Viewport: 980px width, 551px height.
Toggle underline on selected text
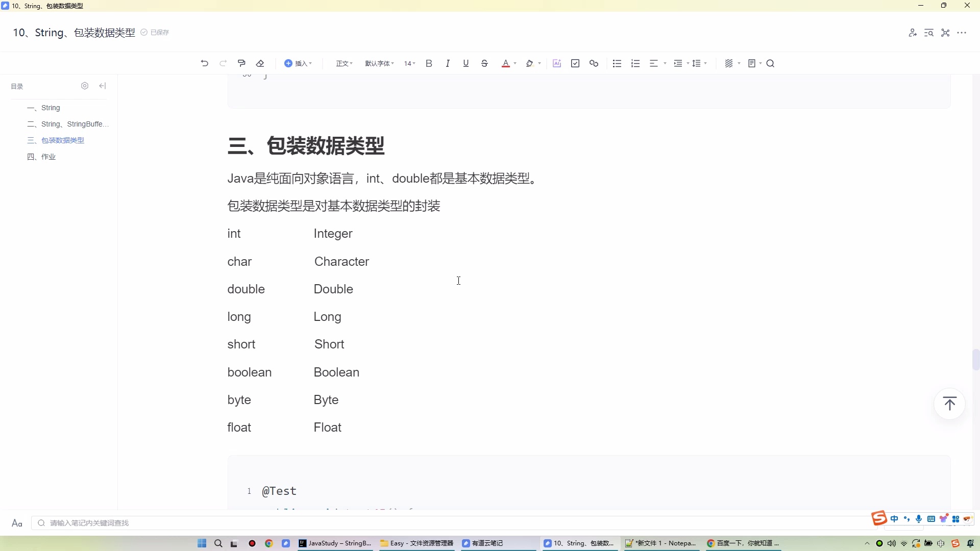tap(465, 63)
